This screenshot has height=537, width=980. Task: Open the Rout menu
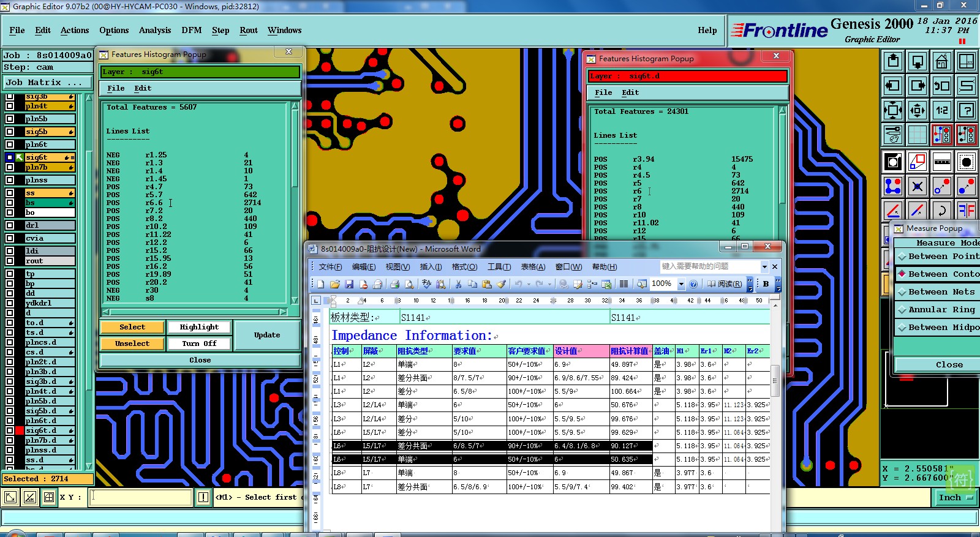click(249, 30)
